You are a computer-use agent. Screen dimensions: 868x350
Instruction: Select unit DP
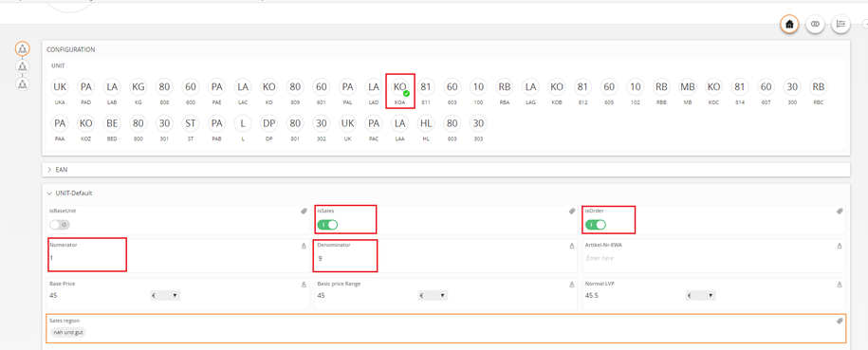(269, 123)
